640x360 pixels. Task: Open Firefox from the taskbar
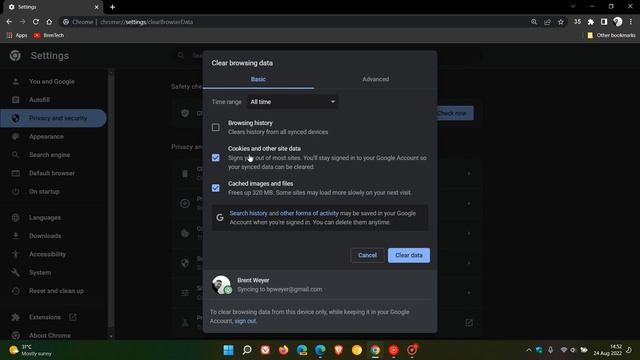click(283, 350)
